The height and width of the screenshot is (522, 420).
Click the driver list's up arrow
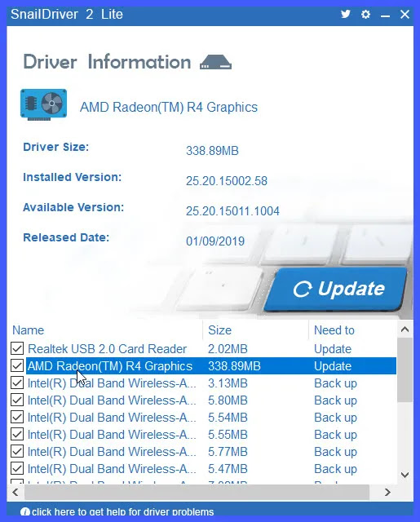(x=405, y=330)
